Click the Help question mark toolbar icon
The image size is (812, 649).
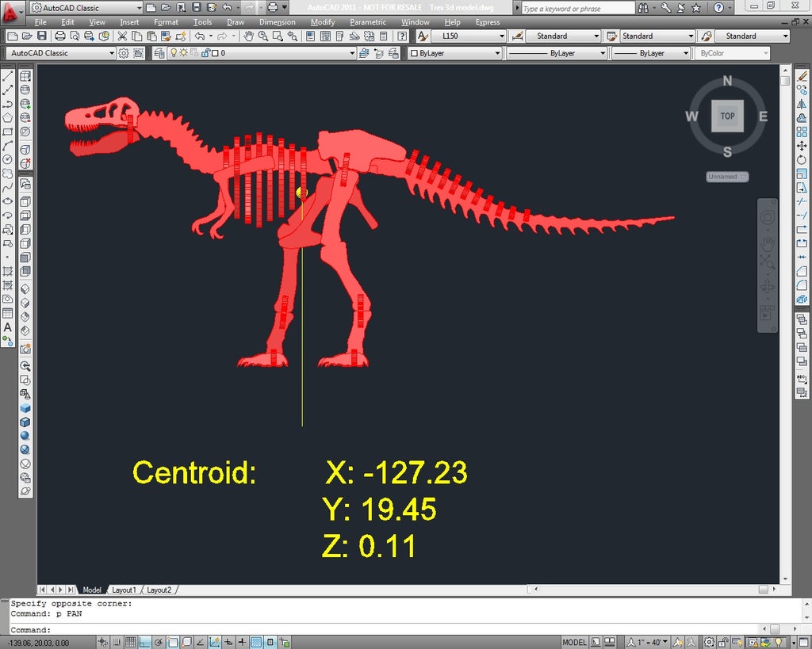(402, 36)
